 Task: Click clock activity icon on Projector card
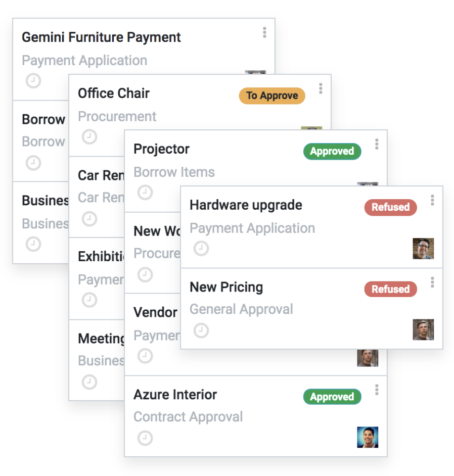pyautogui.click(x=145, y=193)
